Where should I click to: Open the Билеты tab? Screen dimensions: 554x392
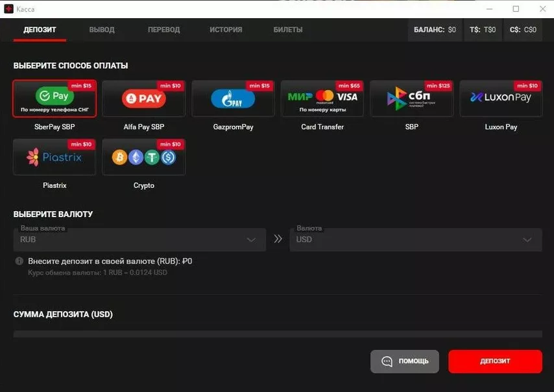click(288, 30)
